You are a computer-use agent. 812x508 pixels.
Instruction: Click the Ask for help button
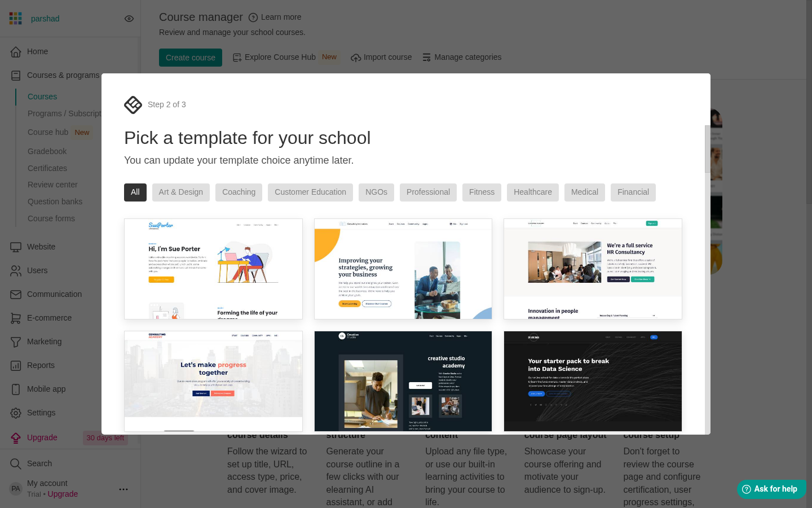pyautogui.click(x=771, y=489)
